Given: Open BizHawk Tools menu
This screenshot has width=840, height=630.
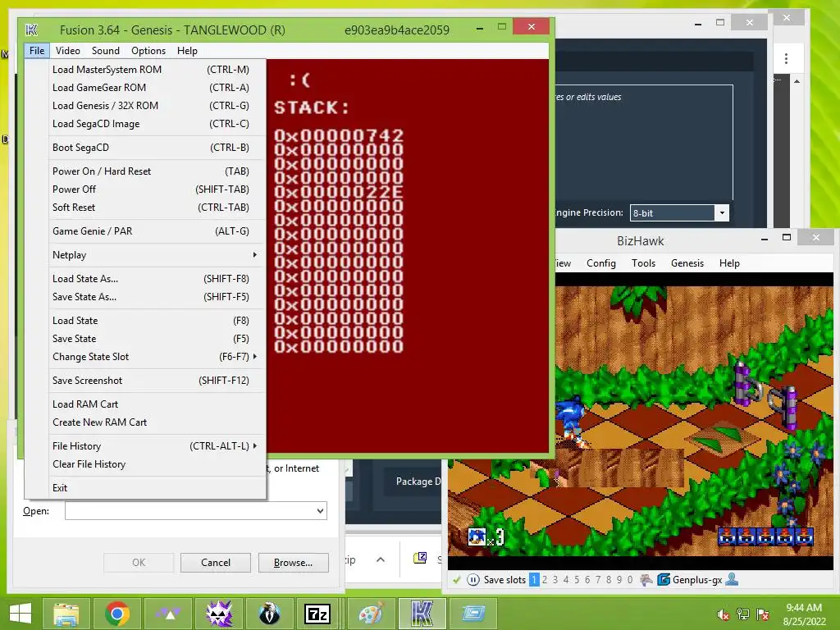Looking at the screenshot, I should click(643, 263).
